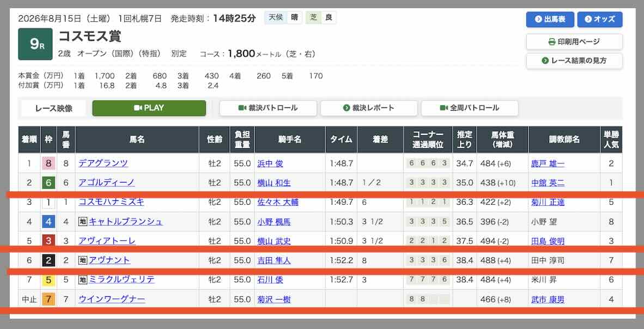Open jockey 小野 楓馬 profile
This screenshot has width=644, height=329.
click(x=274, y=222)
